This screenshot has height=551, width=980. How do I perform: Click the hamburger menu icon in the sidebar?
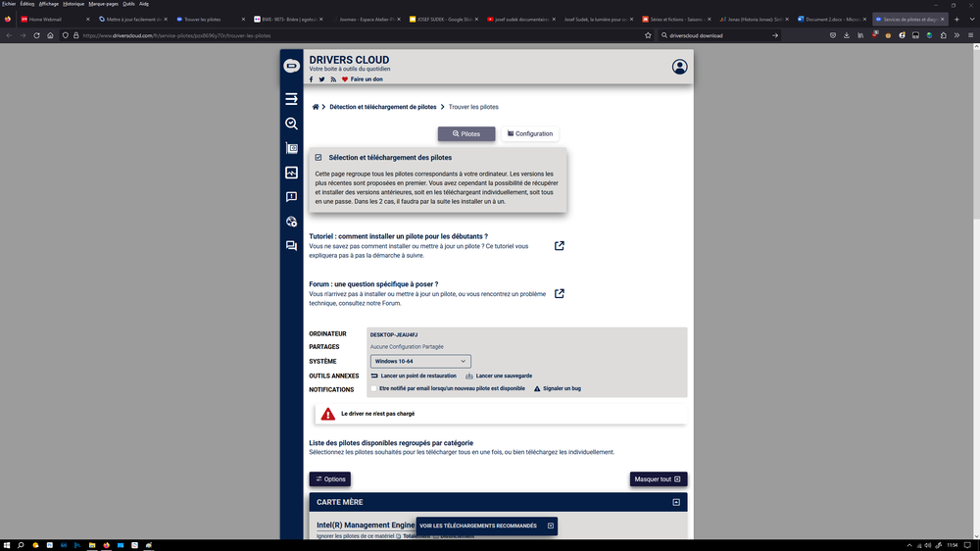coord(291,99)
